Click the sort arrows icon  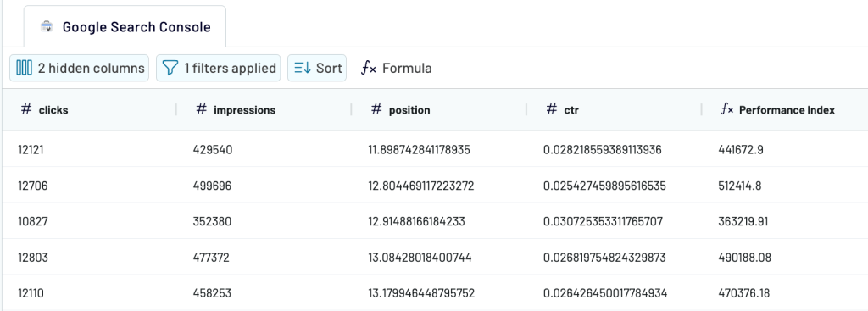(x=303, y=68)
